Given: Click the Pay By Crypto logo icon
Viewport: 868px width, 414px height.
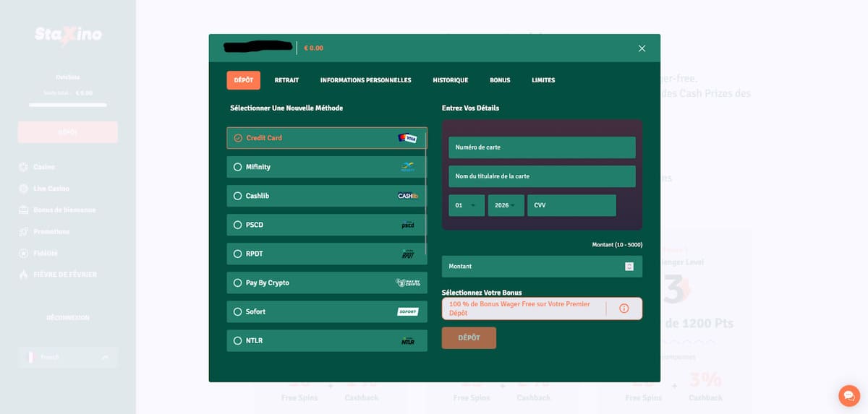Looking at the screenshot, I should [408, 283].
